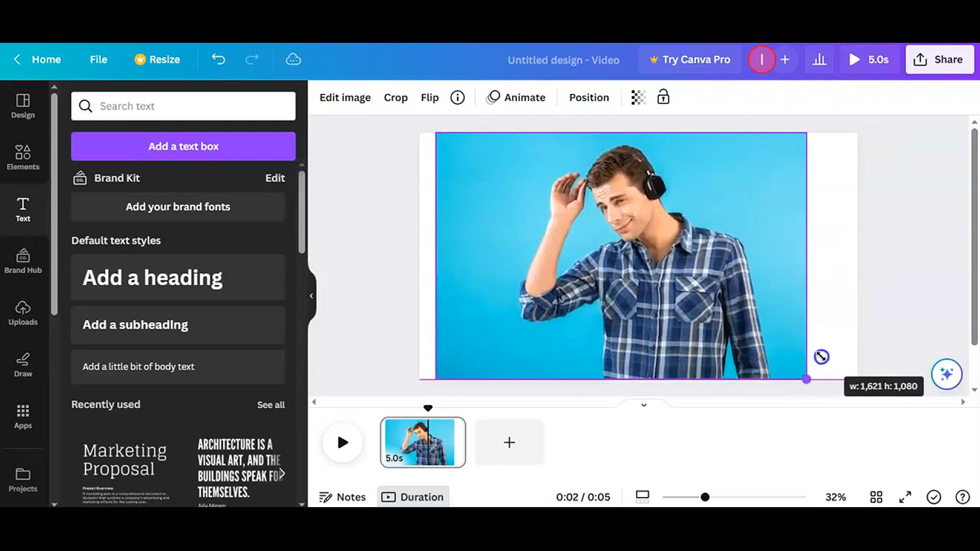This screenshot has width=980, height=551.
Task: Open the Resize menu
Action: pos(157,60)
